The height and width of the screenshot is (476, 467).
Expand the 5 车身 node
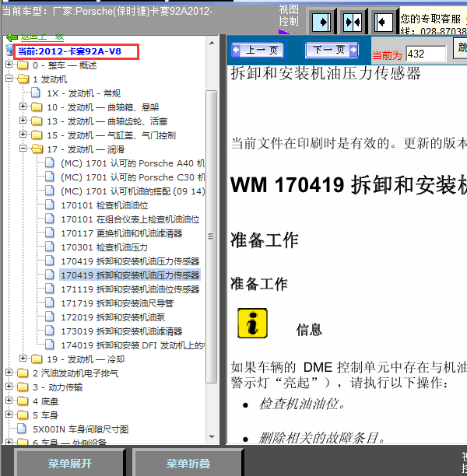coord(9,414)
